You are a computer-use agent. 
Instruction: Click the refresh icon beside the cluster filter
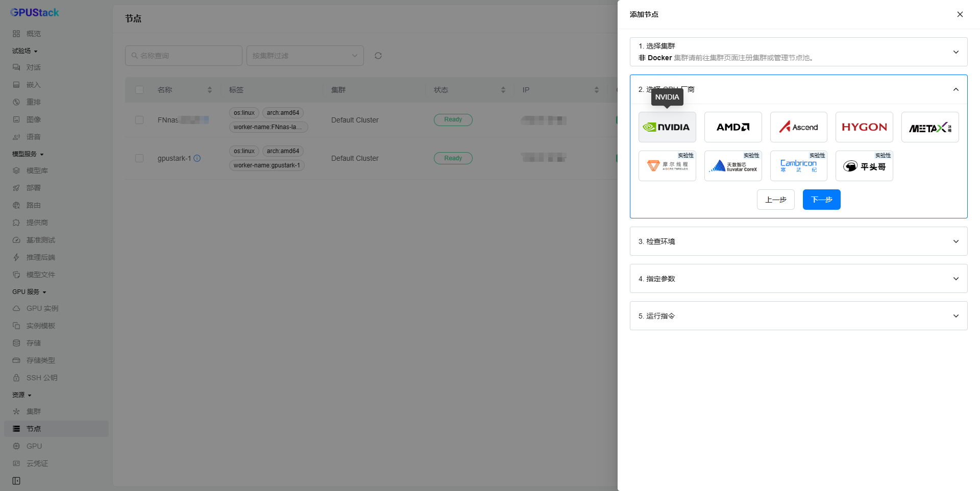pyautogui.click(x=378, y=56)
